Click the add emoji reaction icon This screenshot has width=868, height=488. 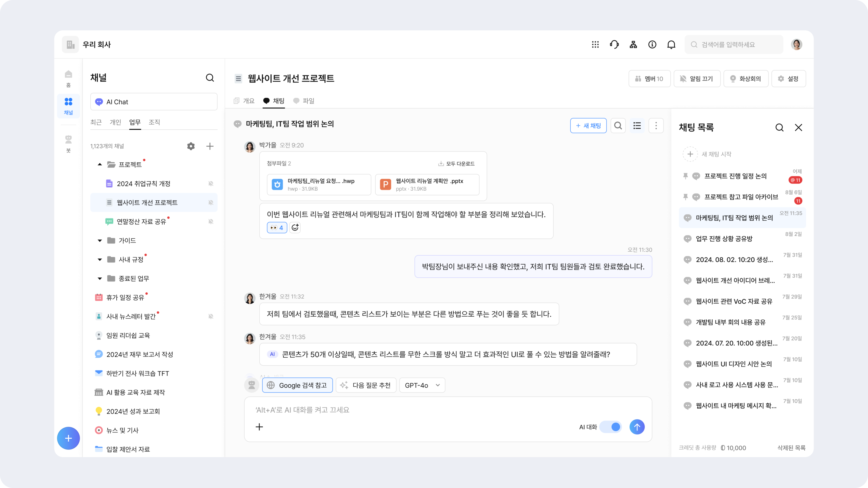[295, 228]
